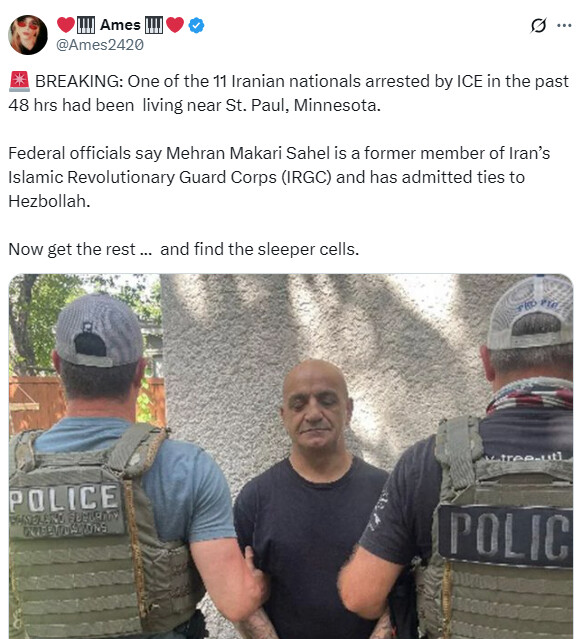
Task: Click the left red heart emoji in name
Action: coord(66,25)
